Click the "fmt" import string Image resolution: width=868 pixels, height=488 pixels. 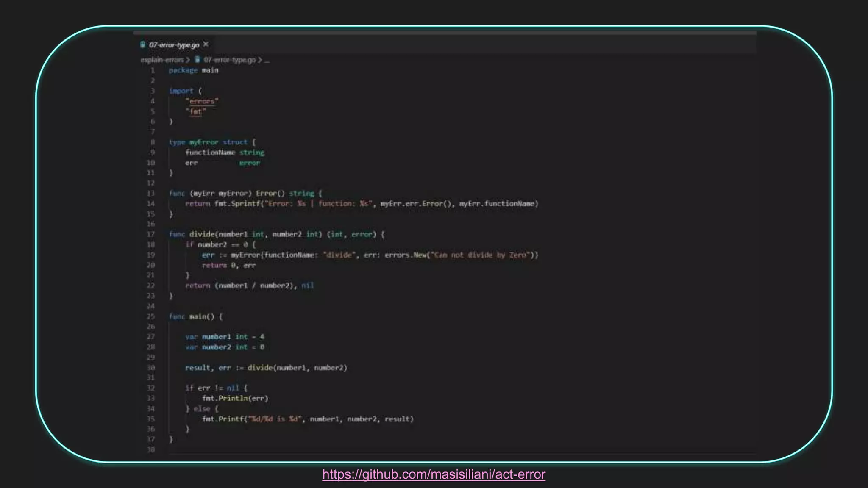click(x=195, y=111)
